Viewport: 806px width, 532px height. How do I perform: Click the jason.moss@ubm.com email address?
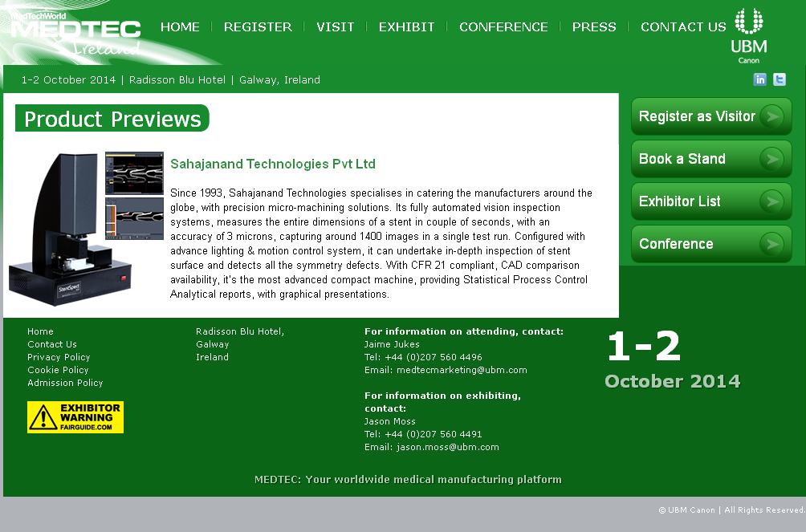(x=448, y=447)
